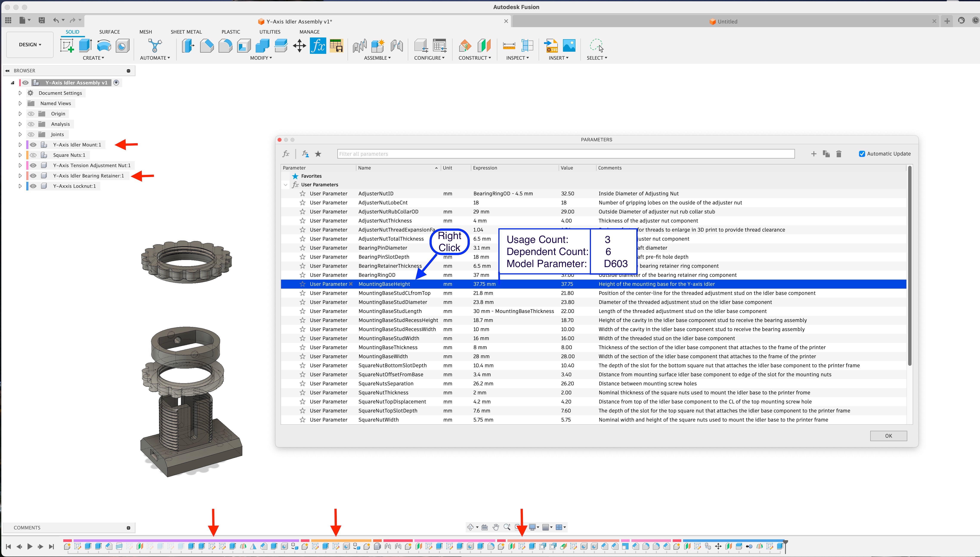The height and width of the screenshot is (557, 980).
Task: Open the Change Parameters fx tool
Action: pyautogui.click(x=318, y=46)
